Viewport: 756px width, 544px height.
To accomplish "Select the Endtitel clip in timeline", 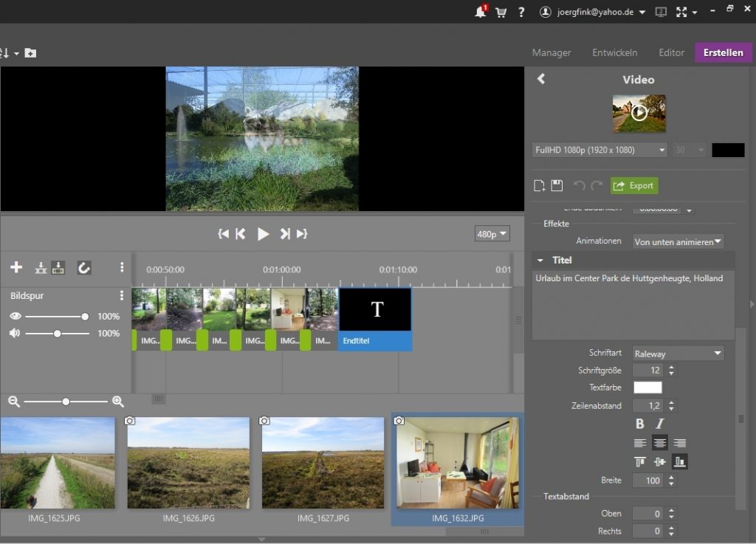I will click(376, 320).
